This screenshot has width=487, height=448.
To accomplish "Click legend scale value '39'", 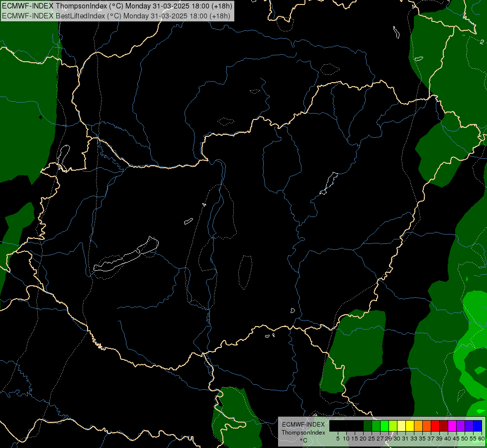I will (x=439, y=439).
